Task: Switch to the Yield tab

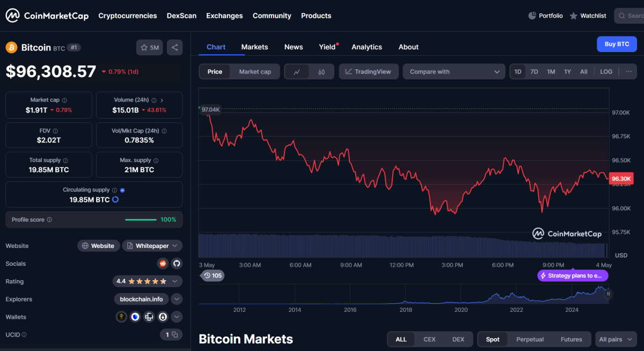Action: click(x=327, y=47)
